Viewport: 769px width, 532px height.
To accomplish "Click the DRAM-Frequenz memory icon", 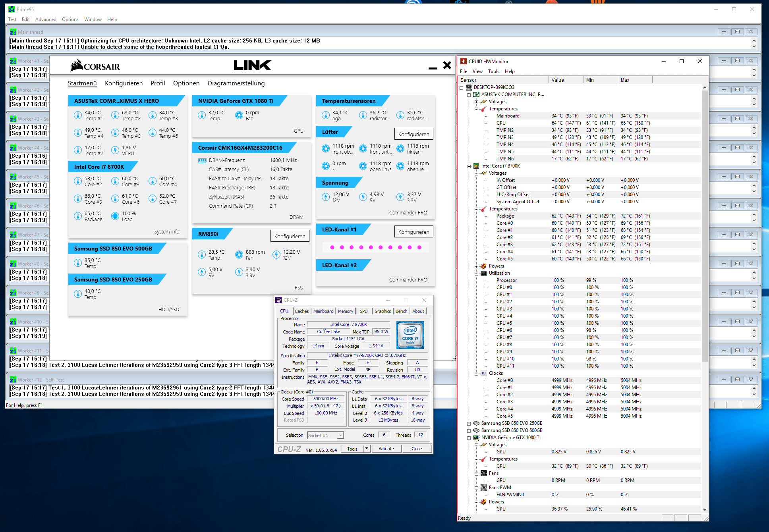I will (x=202, y=160).
